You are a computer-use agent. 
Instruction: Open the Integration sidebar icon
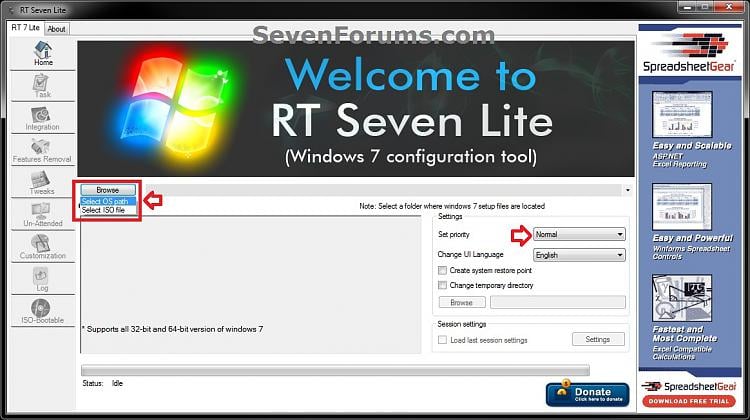[43, 118]
